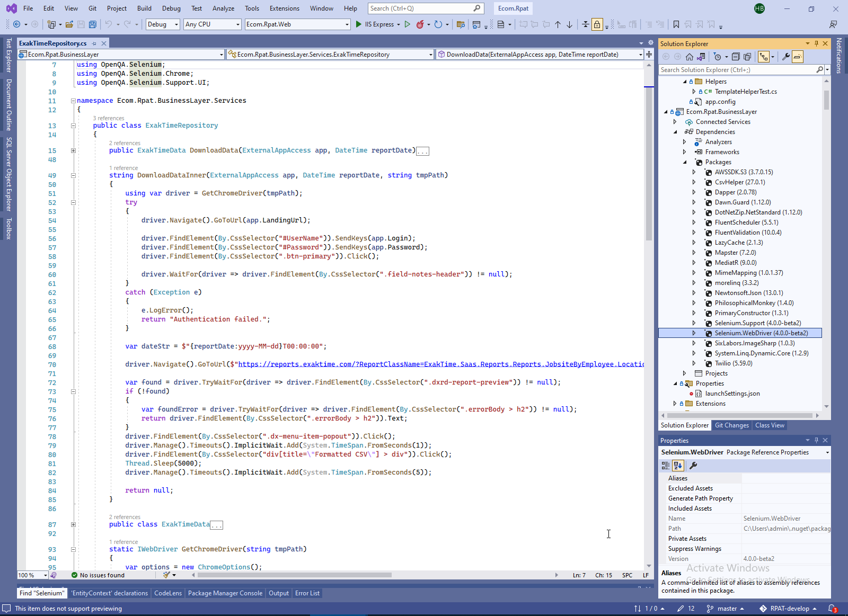Open the Debug configuration dropdown
The image size is (848, 616).
[163, 24]
